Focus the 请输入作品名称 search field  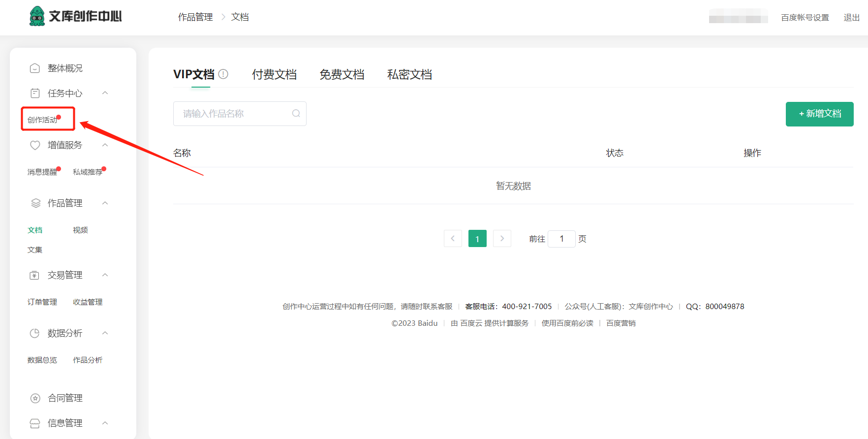pos(240,114)
